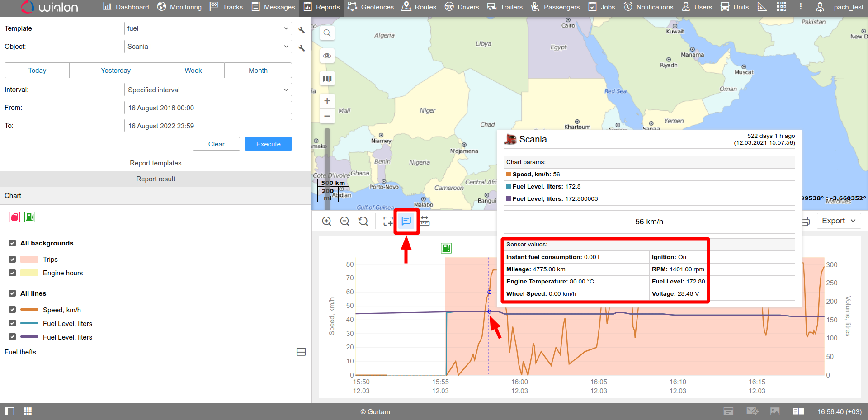868x420 pixels.
Task: Open the Object dropdown showing Scania
Action: [x=208, y=47]
